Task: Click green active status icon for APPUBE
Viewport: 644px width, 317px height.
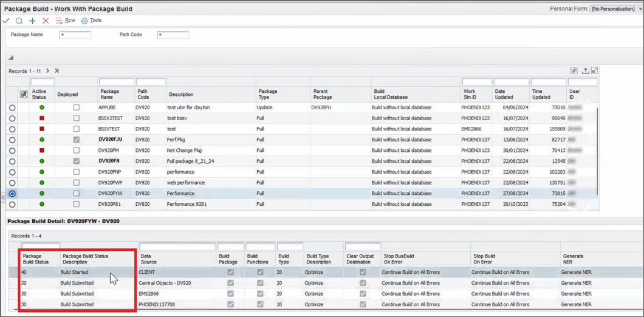Action: pyautogui.click(x=42, y=107)
